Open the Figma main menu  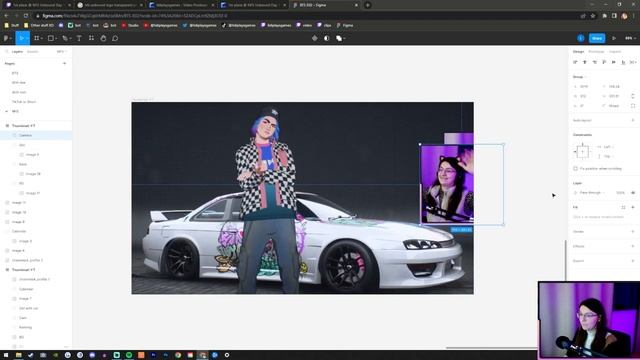click(x=6, y=38)
